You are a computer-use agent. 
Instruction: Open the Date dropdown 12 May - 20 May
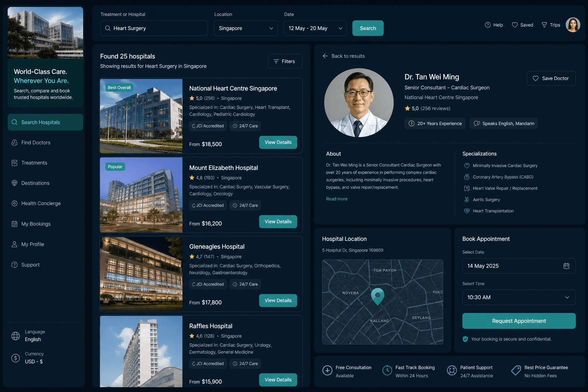click(x=315, y=28)
